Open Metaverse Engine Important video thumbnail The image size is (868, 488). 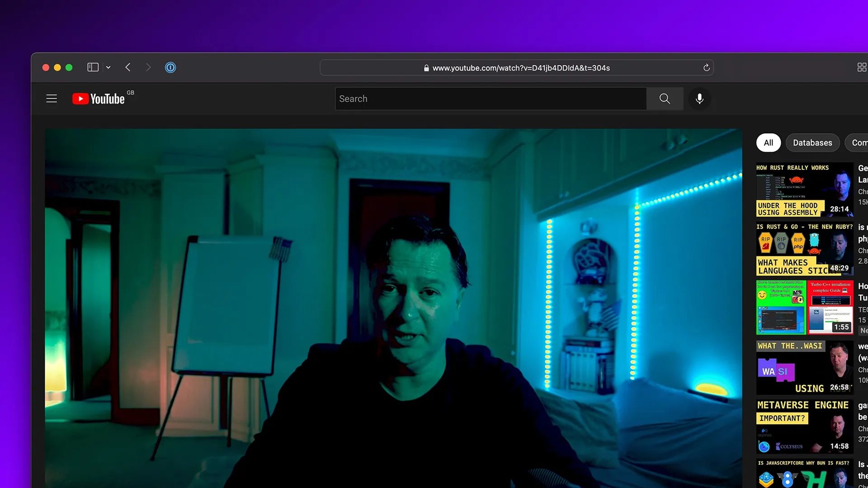tap(804, 426)
